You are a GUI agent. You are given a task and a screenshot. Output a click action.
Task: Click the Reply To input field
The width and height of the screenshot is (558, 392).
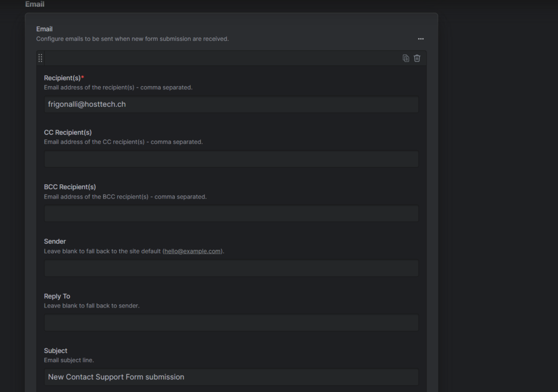(231, 322)
